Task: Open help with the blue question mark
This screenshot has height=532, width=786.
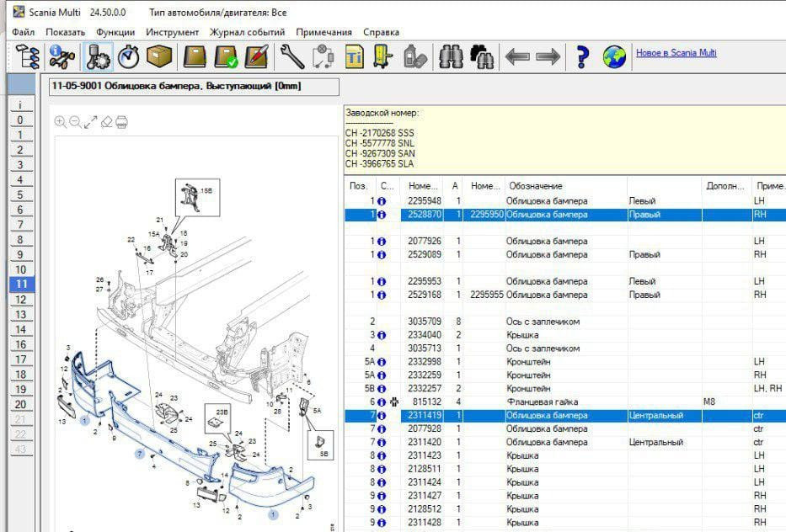Action: [581, 57]
